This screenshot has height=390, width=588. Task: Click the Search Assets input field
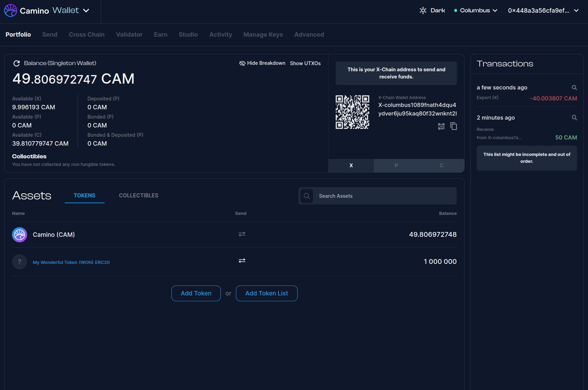tap(384, 196)
